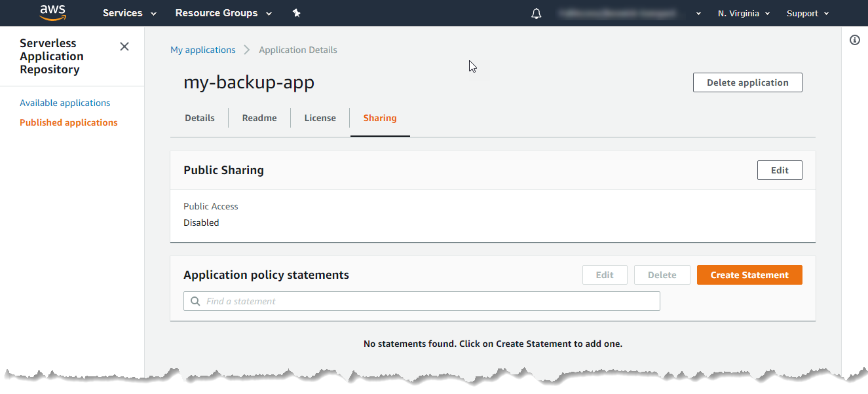Image resolution: width=868 pixels, height=394 pixels.
Task: Edit the Public Sharing settings
Action: point(780,170)
